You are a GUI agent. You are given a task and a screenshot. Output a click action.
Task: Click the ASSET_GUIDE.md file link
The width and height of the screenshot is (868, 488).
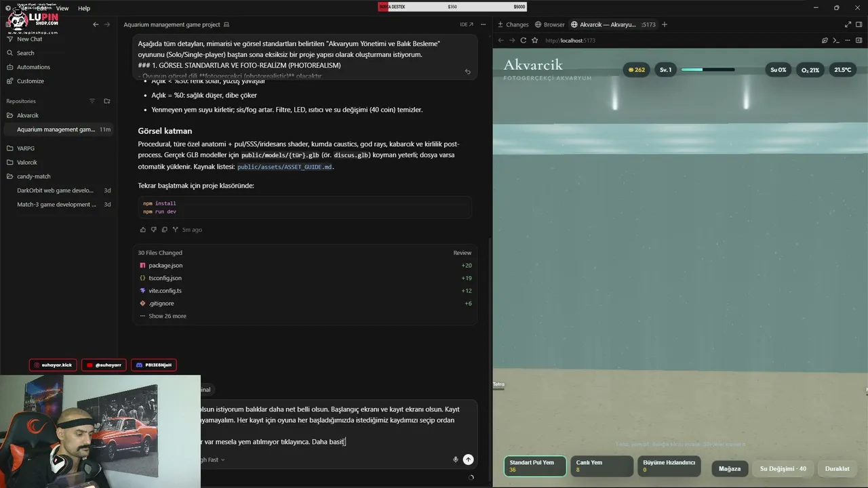(x=285, y=167)
